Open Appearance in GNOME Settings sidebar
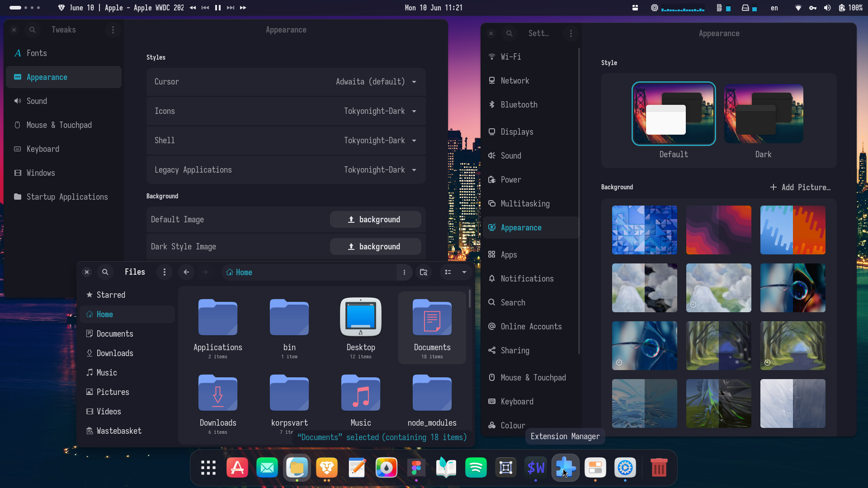Screen dimensions: 868x488 (520, 227)
